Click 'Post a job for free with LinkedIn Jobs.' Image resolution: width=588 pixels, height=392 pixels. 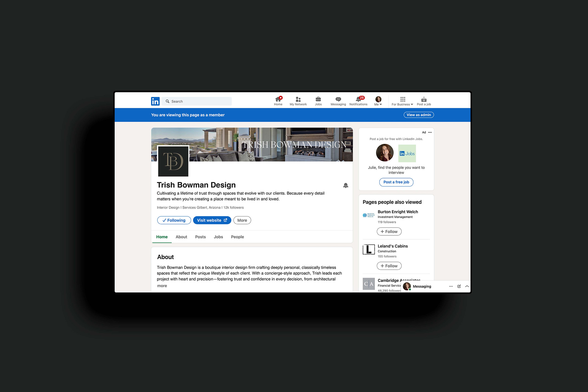pyautogui.click(x=396, y=139)
